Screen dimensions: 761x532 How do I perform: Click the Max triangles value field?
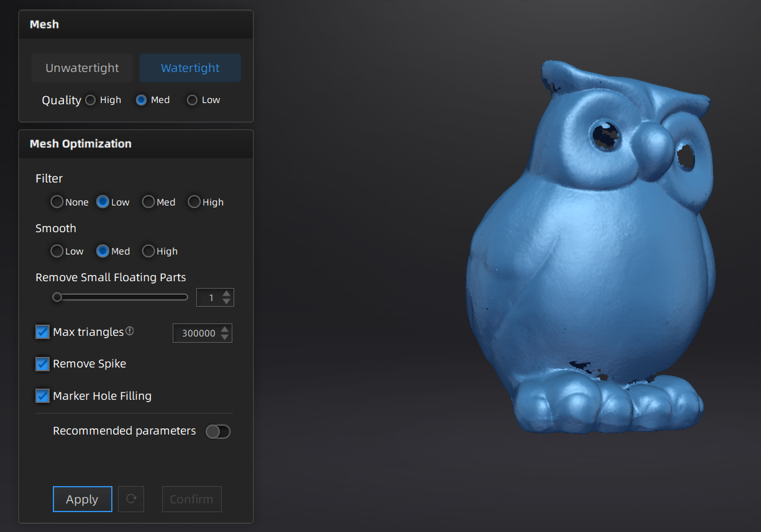pyautogui.click(x=196, y=333)
